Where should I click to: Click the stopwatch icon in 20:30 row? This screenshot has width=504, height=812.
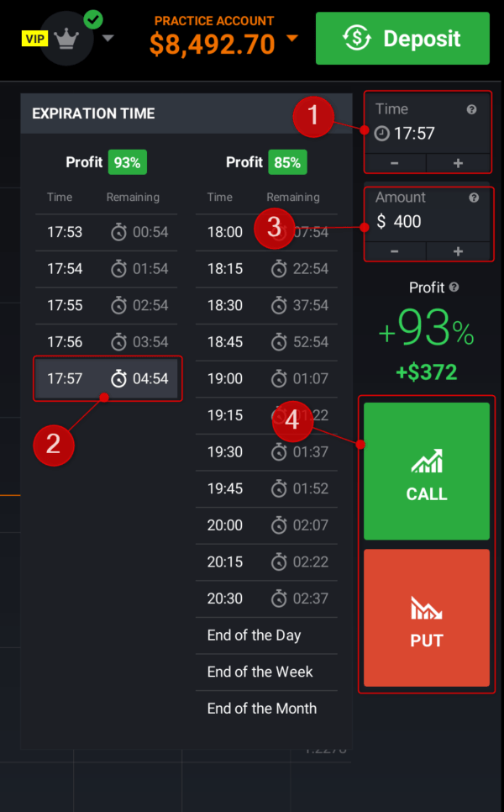[x=279, y=598]
